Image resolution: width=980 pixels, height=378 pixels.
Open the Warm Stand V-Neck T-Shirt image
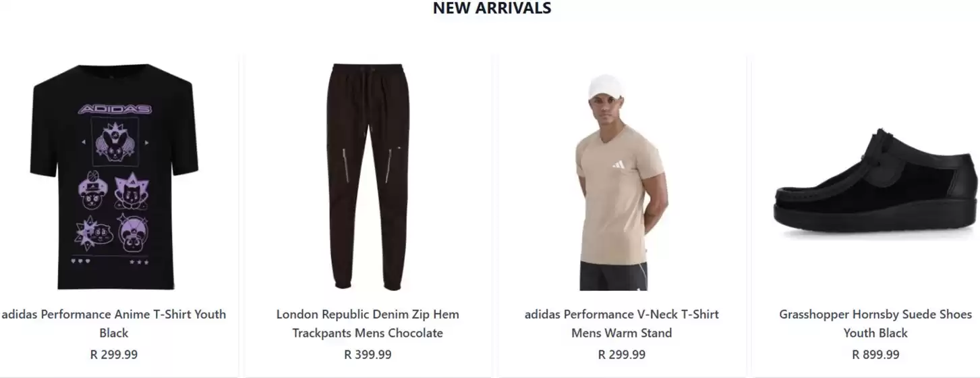pyautogui.click(x=622, y=182)
